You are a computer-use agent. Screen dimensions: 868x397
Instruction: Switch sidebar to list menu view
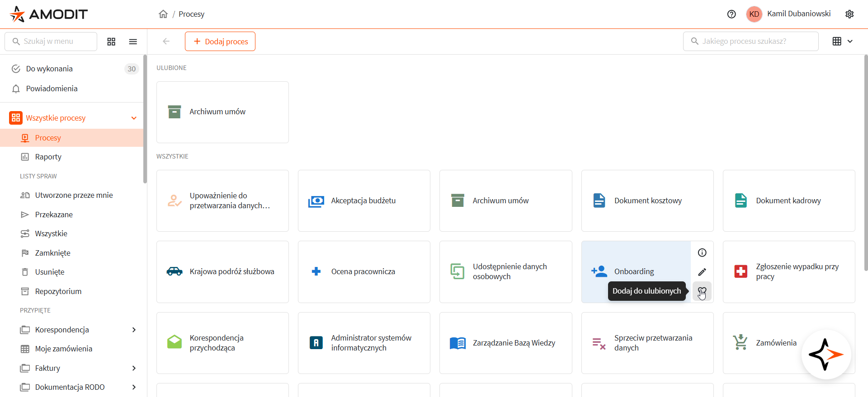coord(133,42)
